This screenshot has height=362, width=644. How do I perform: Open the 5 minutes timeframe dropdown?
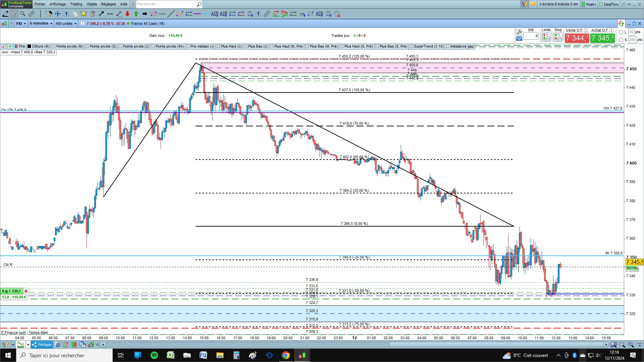[41, 23]
